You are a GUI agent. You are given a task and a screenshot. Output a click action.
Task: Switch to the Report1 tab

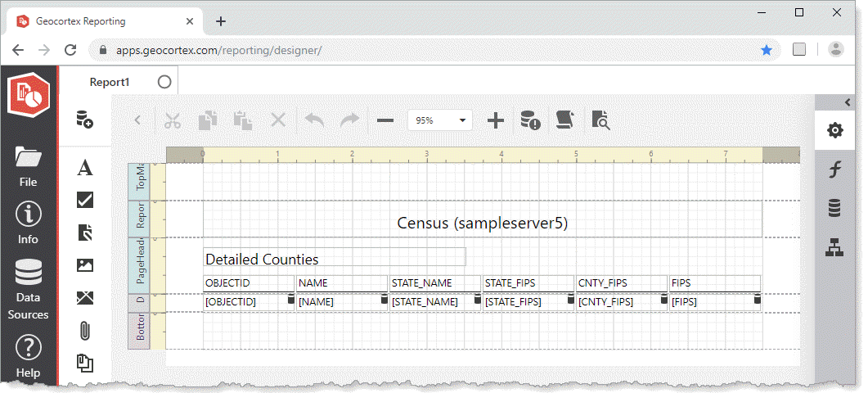tap(110, 82)
